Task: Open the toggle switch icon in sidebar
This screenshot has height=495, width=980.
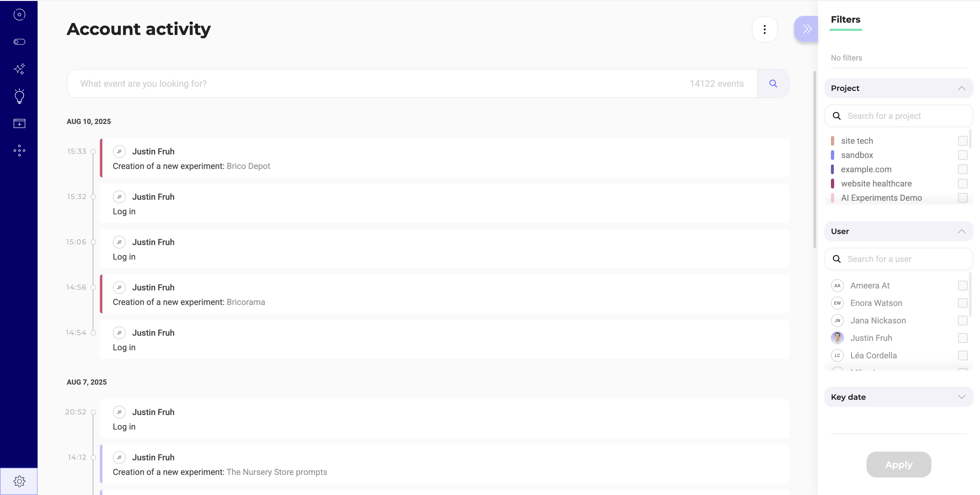Action: (19, 42)
